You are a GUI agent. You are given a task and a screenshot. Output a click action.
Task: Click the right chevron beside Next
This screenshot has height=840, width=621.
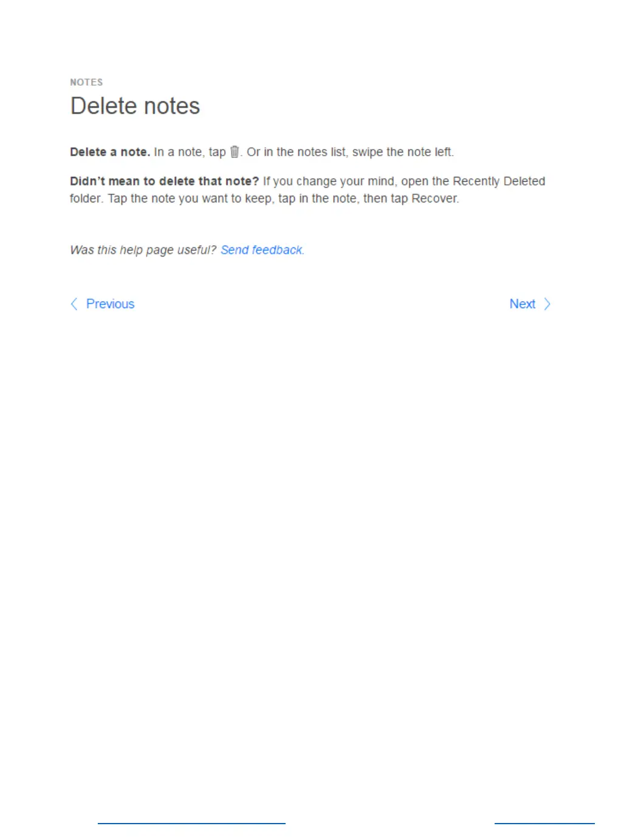(x=547, y=304)
